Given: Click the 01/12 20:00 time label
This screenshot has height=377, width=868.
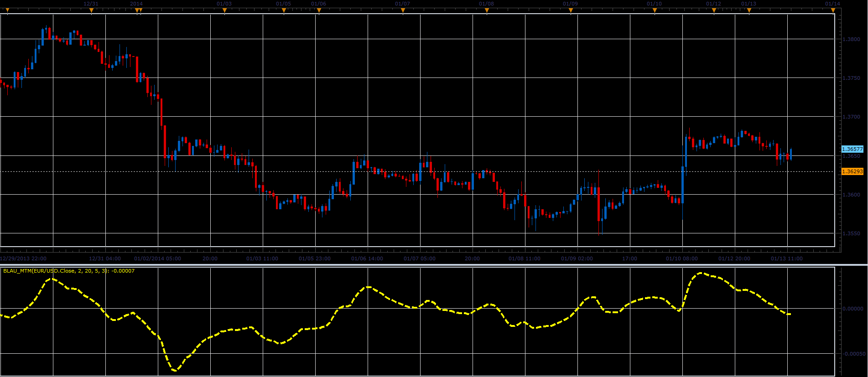Looking at the screenshot, I should click(x=734, y=258).
